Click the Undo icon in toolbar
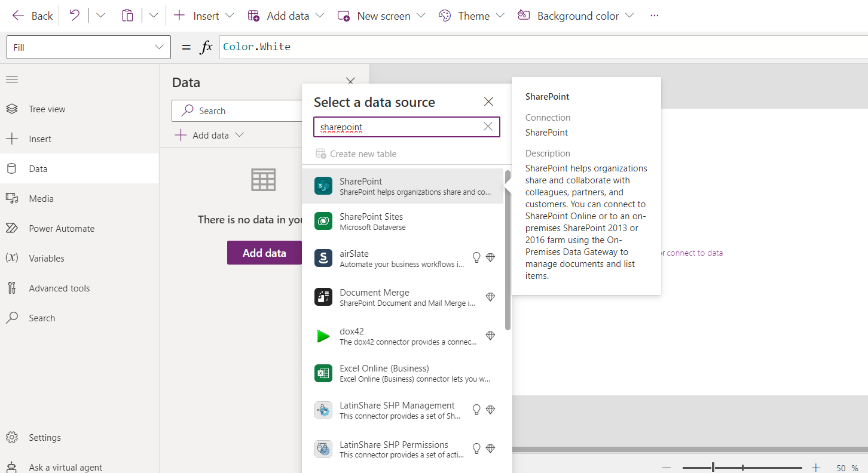This screenshot has width=868, height=473. 74,16
